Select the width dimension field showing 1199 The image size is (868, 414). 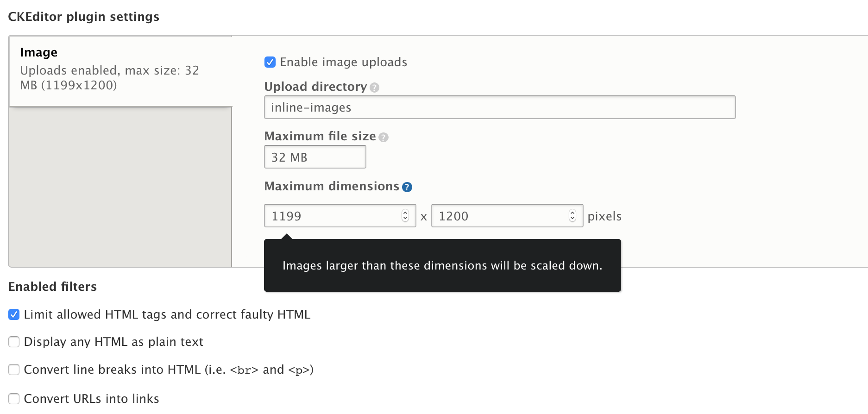click(x=333, y=215)
